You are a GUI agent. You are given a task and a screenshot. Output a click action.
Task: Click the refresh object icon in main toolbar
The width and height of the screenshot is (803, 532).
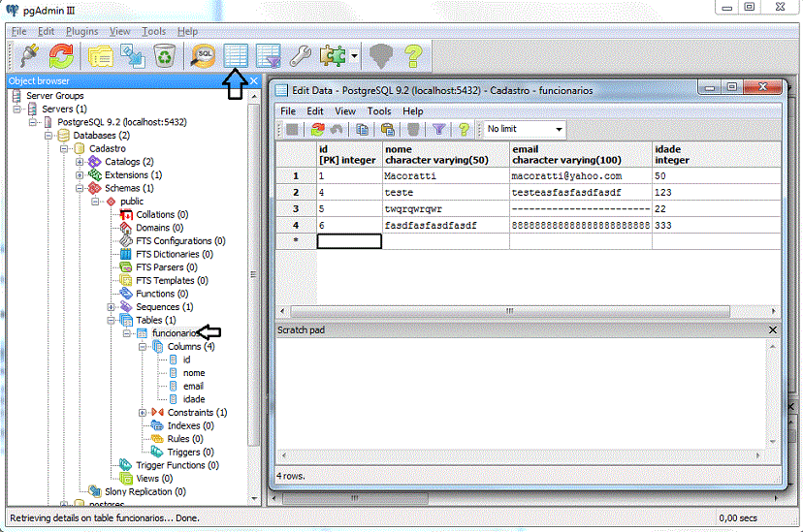[x=61, y=56]
